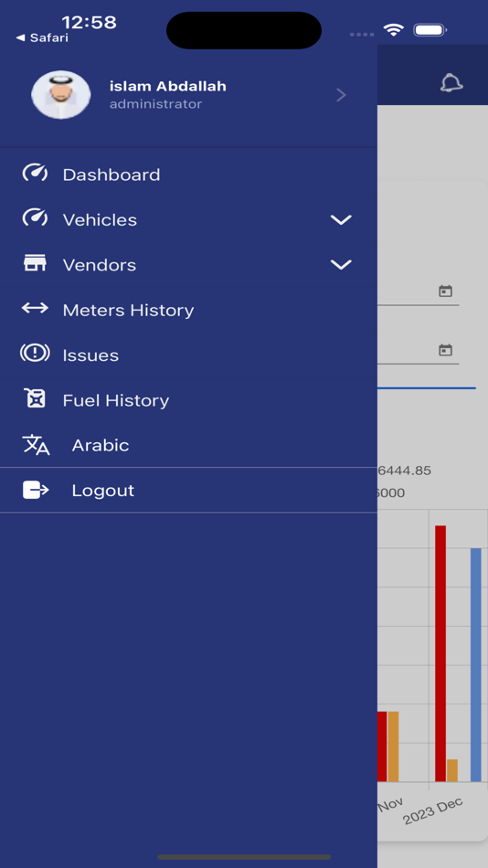Click the 2023 Dec axis label
This screenshot has height=868, width=488.
[x=432, y=811]
